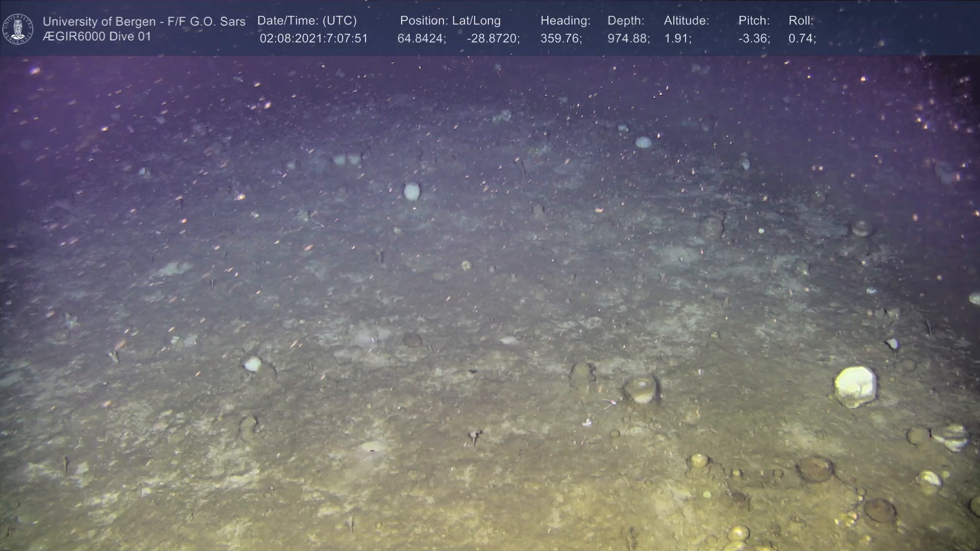Click the Heading label
Viewport: 980px width, 551px height.
tap(565, 21)
